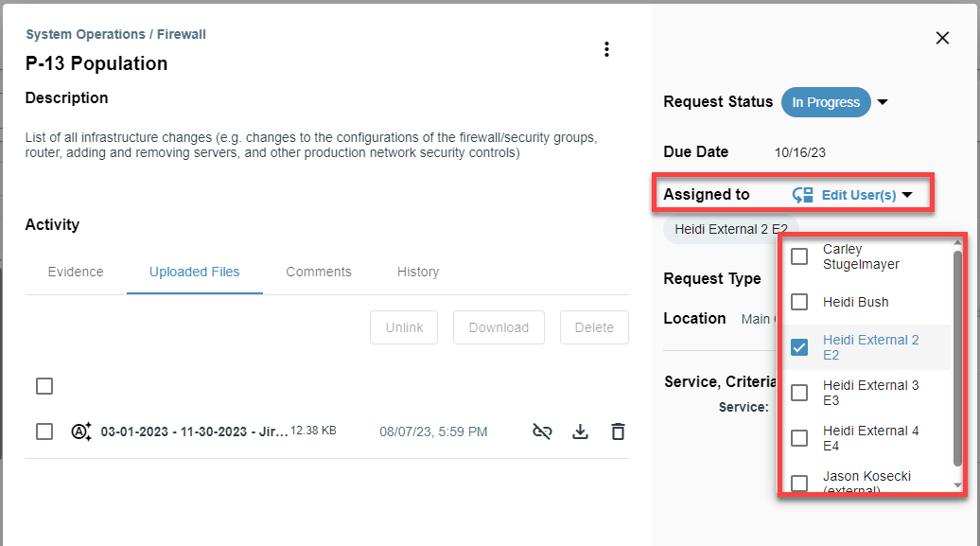Delete the uploaded file with the trash icon
The height and width of the screenshot is (546, 980).
pos(618,431)
